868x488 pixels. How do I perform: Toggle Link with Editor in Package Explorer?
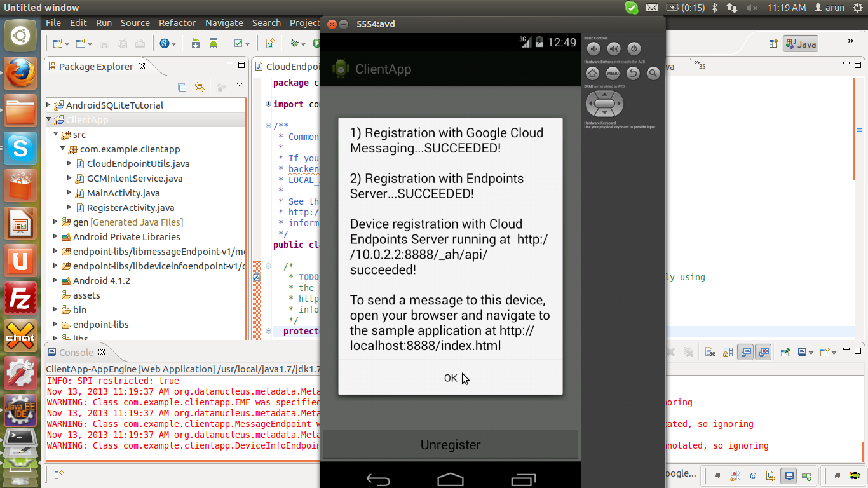pyautogui.click(x=200, y=87)
